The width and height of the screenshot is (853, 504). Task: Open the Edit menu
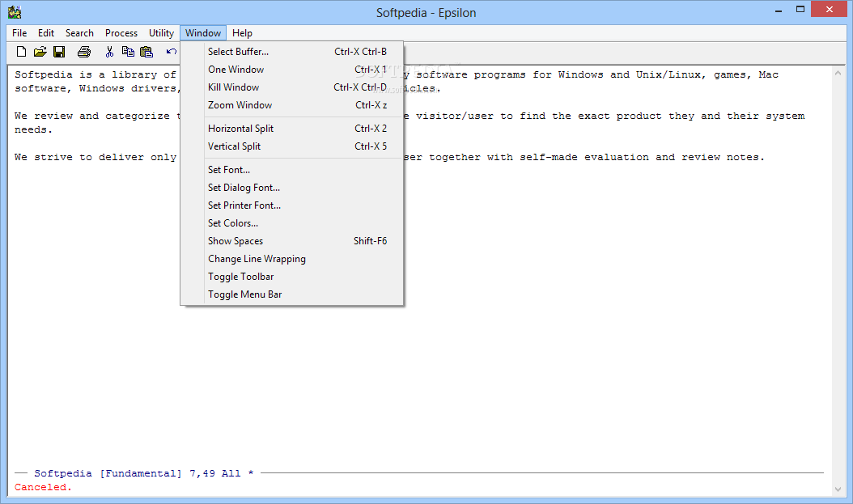click(46, 33)
